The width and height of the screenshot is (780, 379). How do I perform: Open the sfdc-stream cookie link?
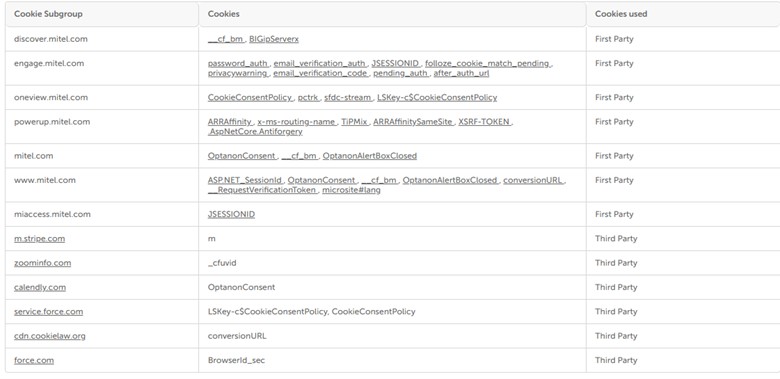tap(348, 97)
